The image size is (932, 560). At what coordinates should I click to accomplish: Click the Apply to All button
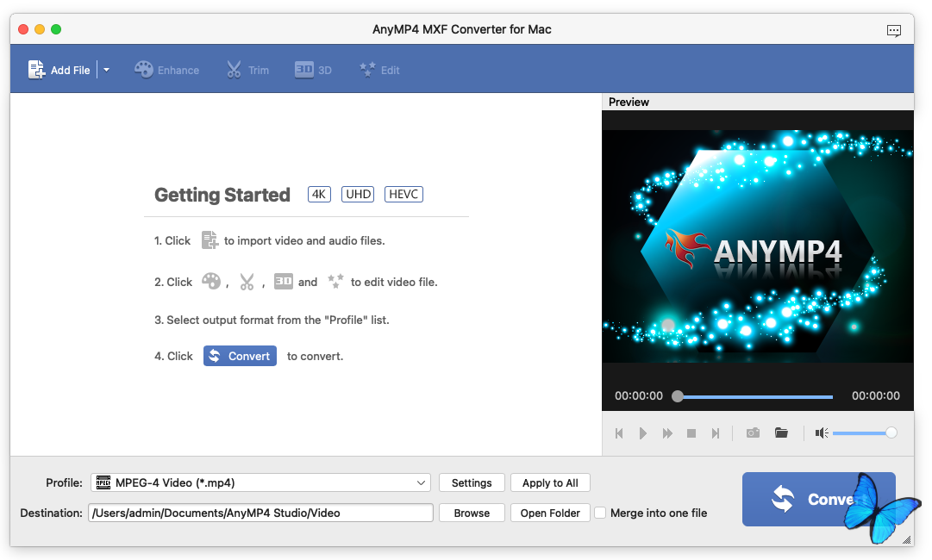[550, 482]
